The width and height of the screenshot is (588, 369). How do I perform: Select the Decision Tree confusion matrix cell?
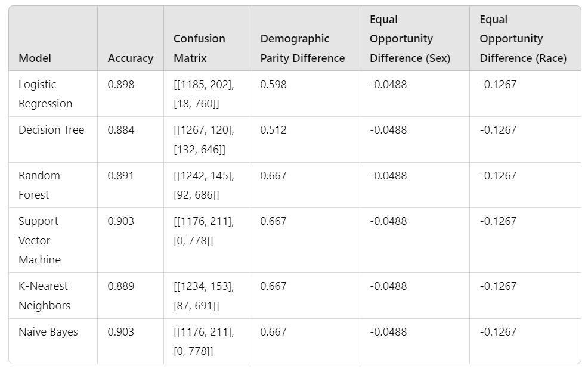click(203, 139)
